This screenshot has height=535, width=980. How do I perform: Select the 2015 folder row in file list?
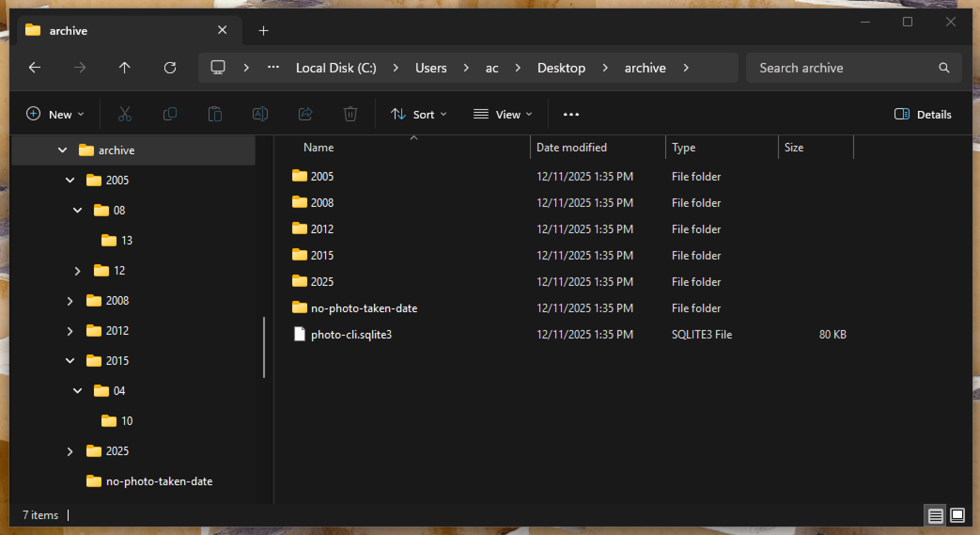point(568,255)
